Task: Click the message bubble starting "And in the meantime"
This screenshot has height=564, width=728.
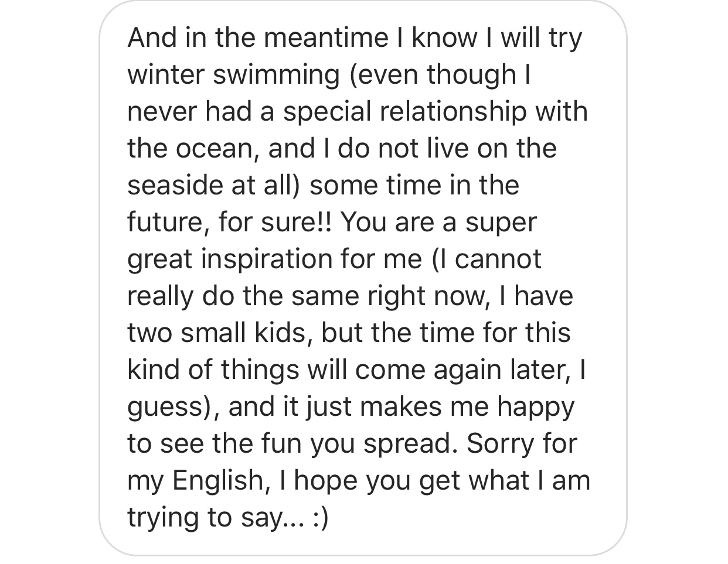Action: (x=363, y=278)
